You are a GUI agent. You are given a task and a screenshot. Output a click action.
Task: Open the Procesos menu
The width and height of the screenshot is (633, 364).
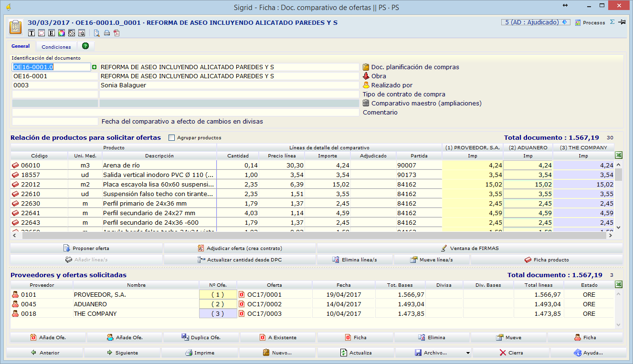click(x=590, y=22)
